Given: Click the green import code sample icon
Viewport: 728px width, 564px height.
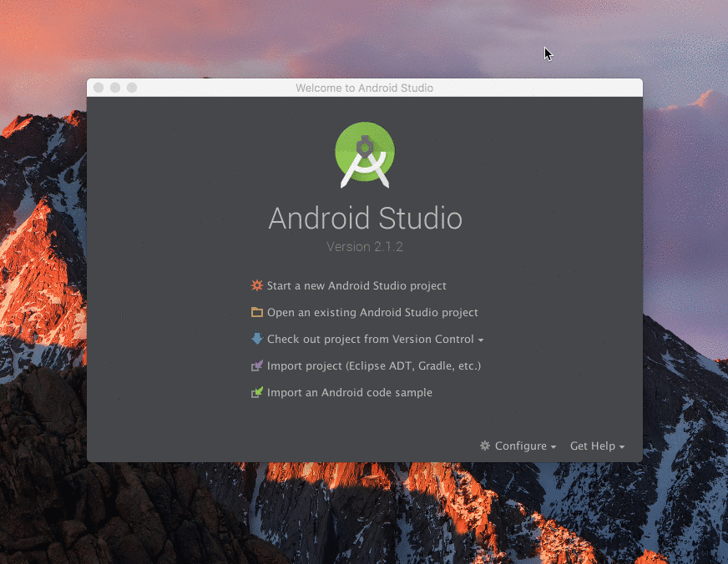Looking at the screenshot, I should [257, 392].
